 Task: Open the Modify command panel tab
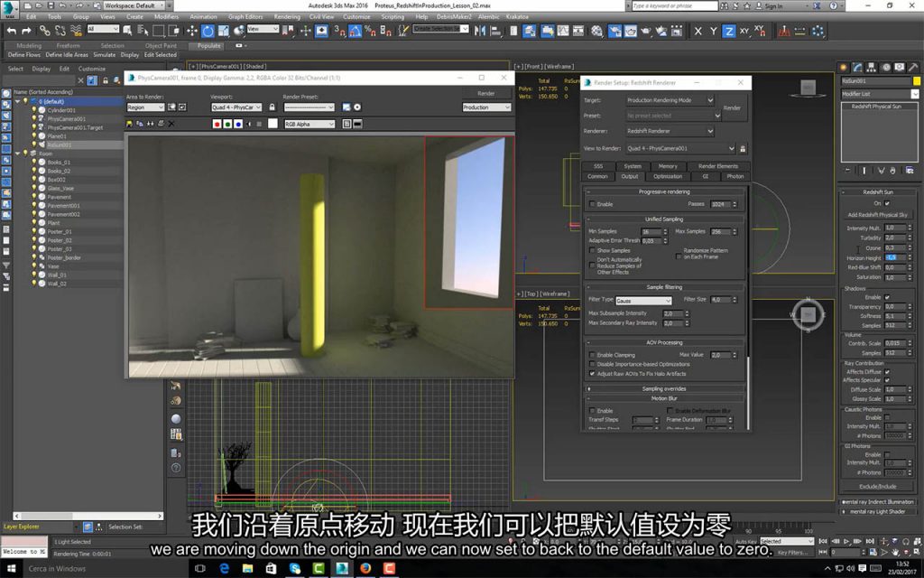tap(857, 67)
